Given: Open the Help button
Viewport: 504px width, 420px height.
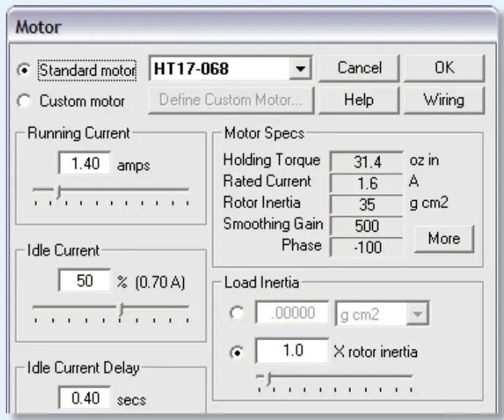Looking at the screenshot, I should pos(359,100).
